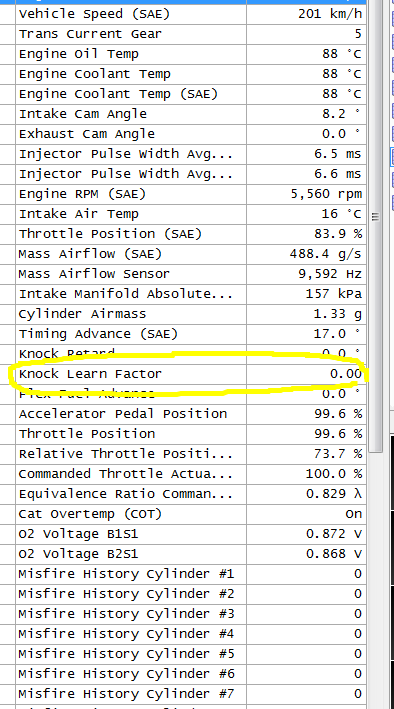Select the Relative Throttle Position row

tap(191, 454)
